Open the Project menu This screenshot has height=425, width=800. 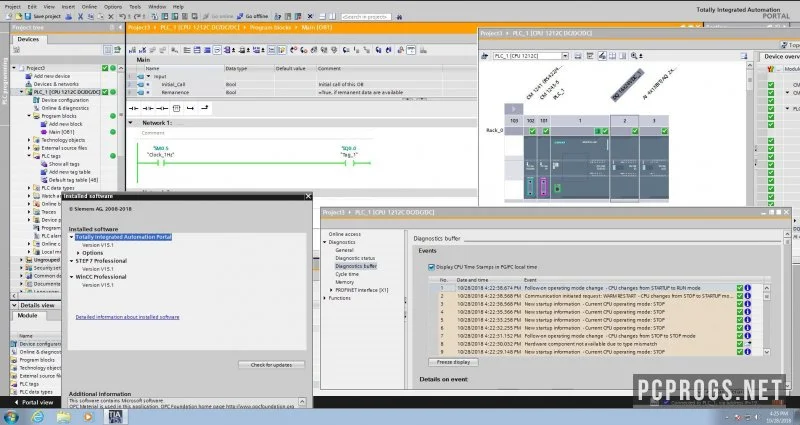point(12,7)
